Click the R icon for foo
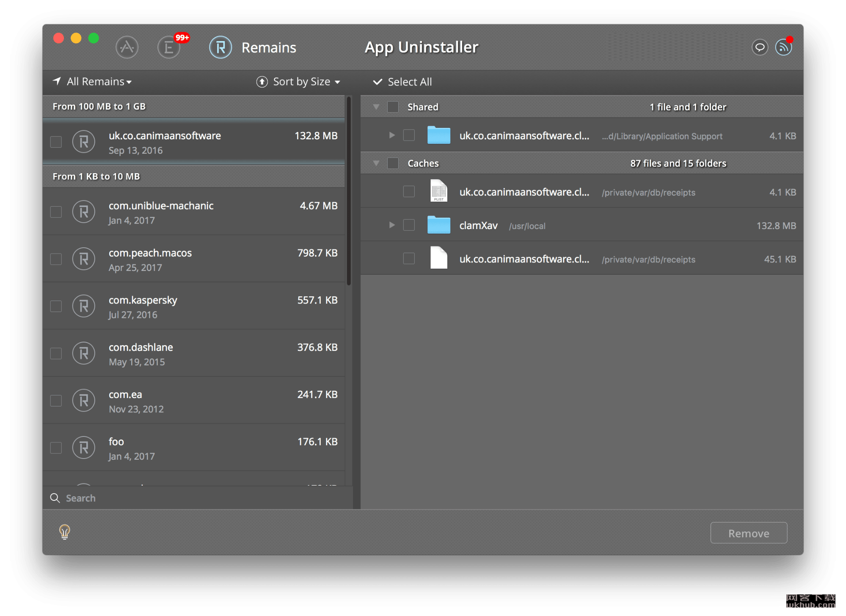 coord(84,448)
